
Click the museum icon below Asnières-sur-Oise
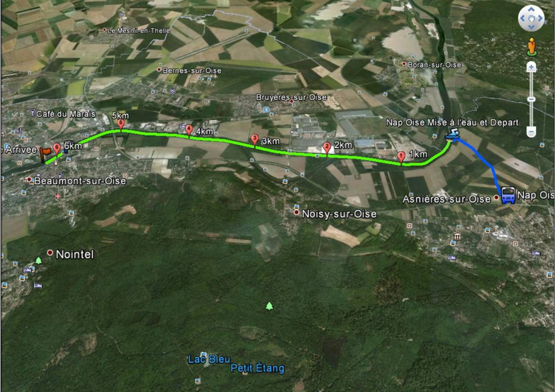[x=457, y=237]
